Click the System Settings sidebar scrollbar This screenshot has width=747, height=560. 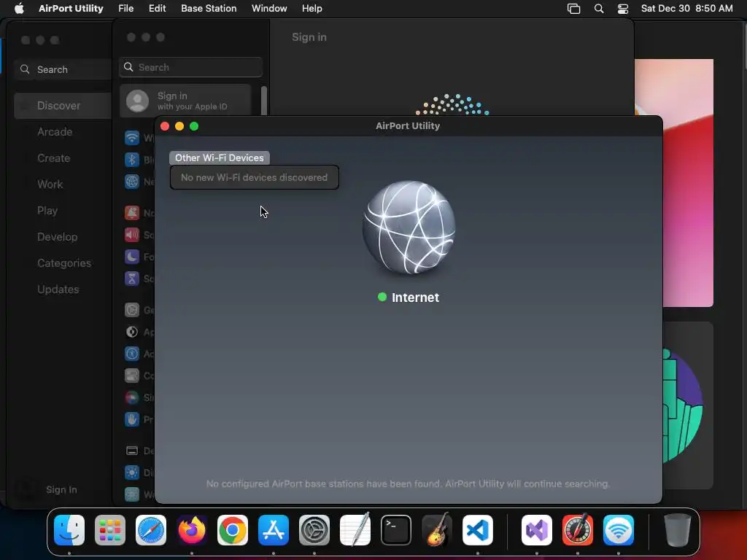pyautogui.click(x=264, y=101)
